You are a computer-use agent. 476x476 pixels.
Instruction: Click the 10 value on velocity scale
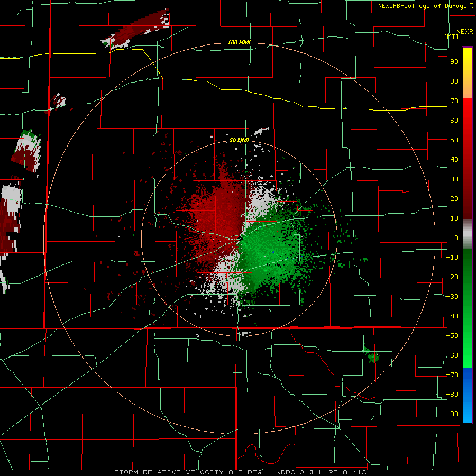pyautogui.click(x=454, y=218)
